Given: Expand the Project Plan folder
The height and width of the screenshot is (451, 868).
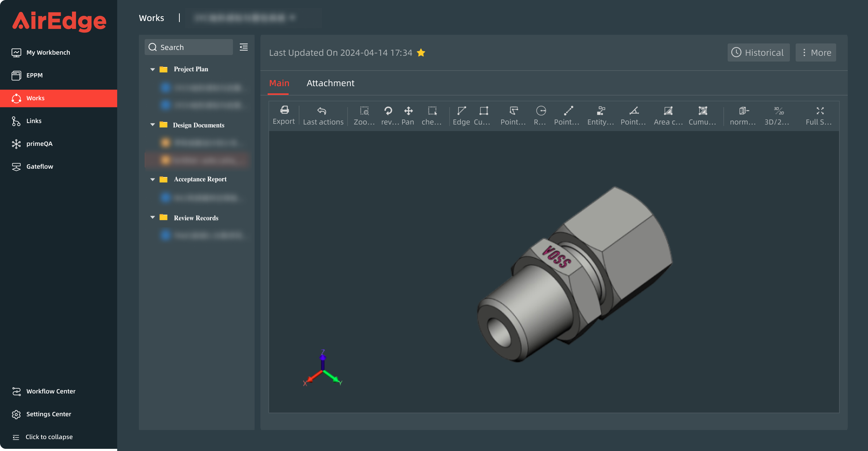Looking at the screenshot, I should pyautogui.click(x=152, y=68).
